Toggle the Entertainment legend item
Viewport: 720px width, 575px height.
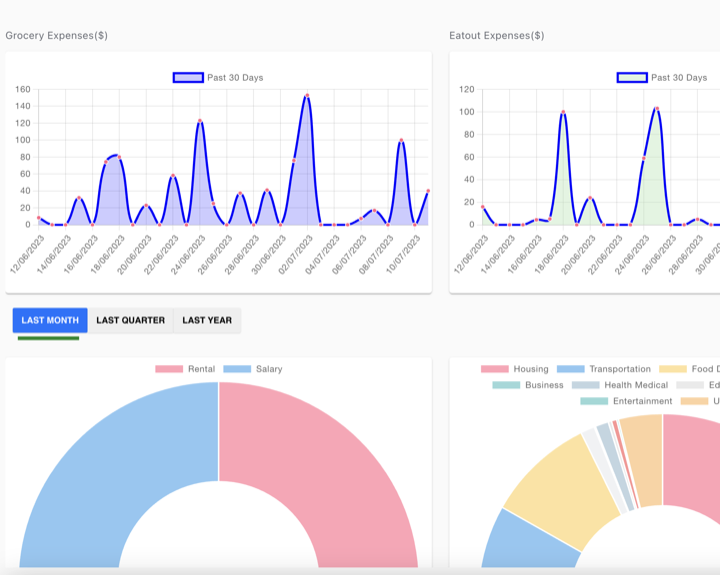pyautogui.click(x=626, y=401)
